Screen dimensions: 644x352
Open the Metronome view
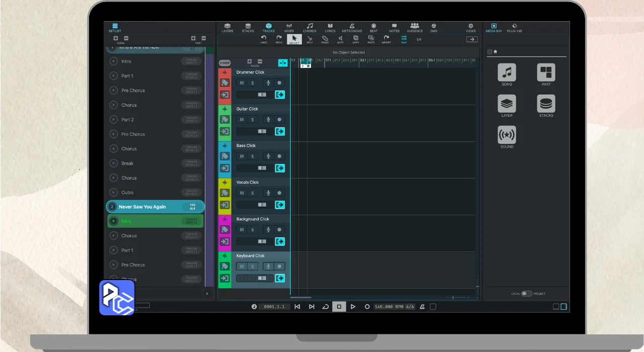pyautogui.click(x=352, y=27)
